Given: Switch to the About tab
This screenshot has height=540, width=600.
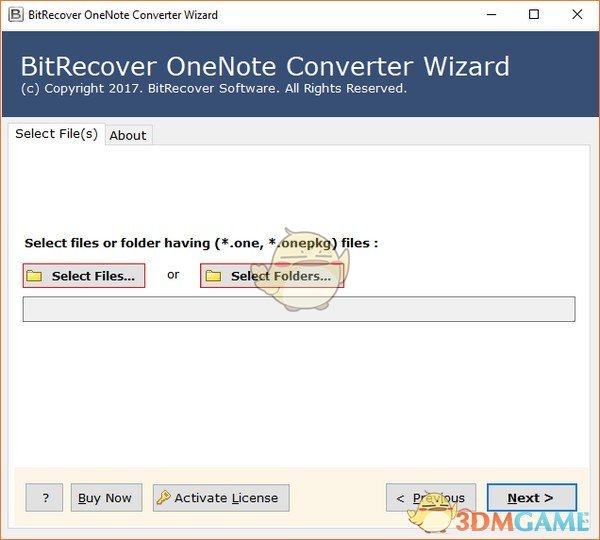Looking at the screenshot, I should tap(128, 135).
